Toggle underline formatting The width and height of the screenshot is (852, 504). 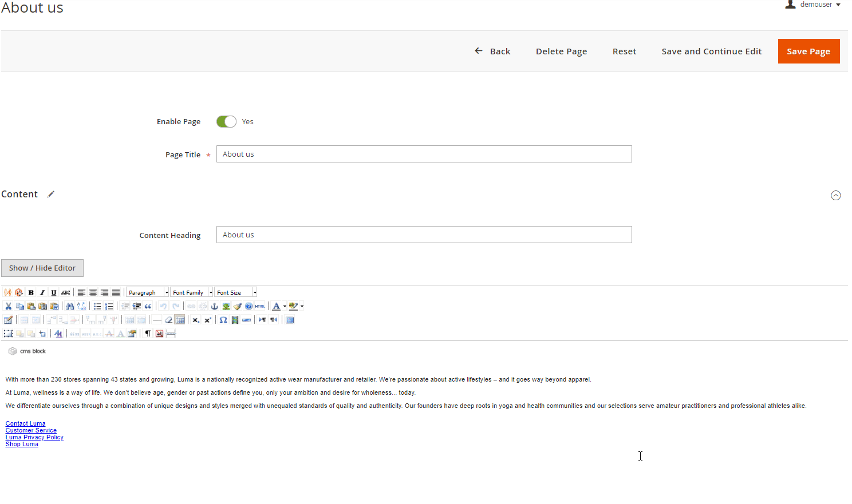point(54,292)
